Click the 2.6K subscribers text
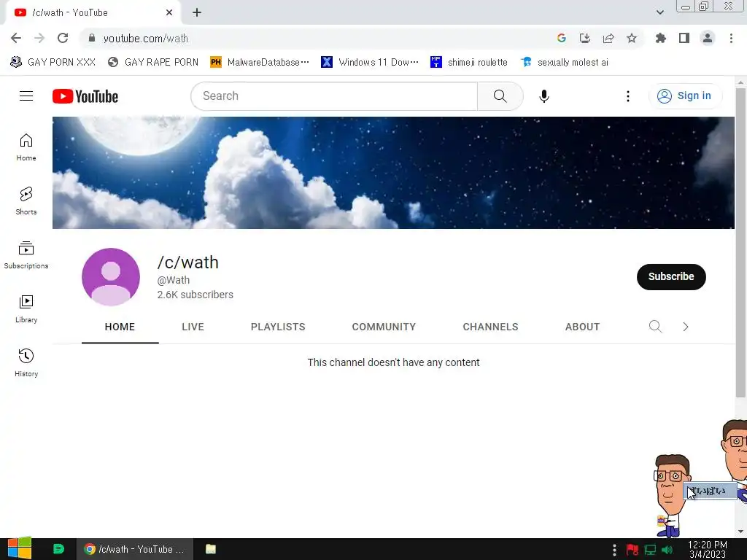The image size is (747, 560). 196,295
